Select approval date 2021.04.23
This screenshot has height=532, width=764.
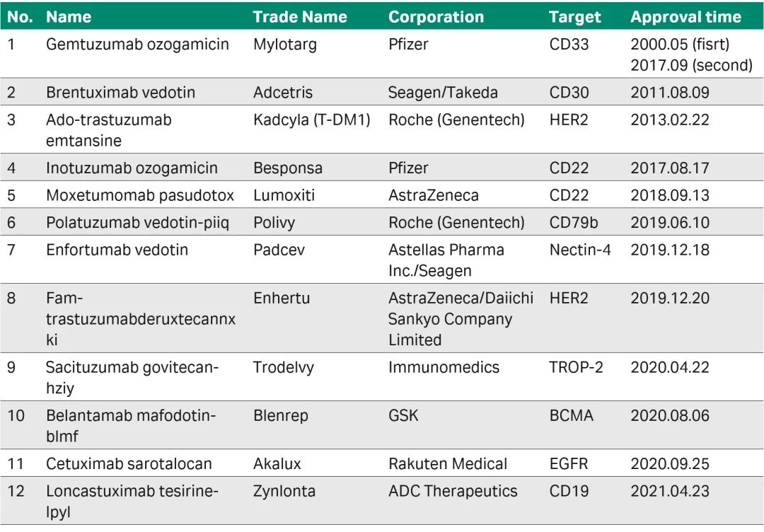(669, 491)
